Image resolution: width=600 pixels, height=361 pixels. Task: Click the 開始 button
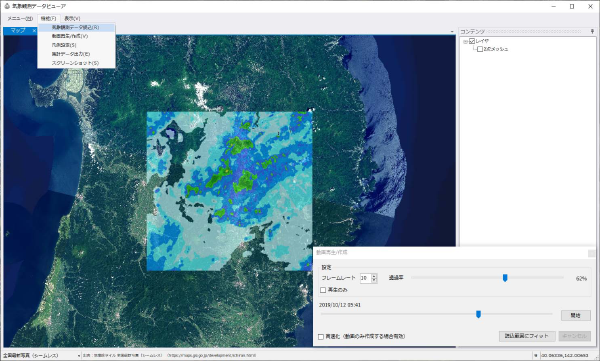pos(576,315)
